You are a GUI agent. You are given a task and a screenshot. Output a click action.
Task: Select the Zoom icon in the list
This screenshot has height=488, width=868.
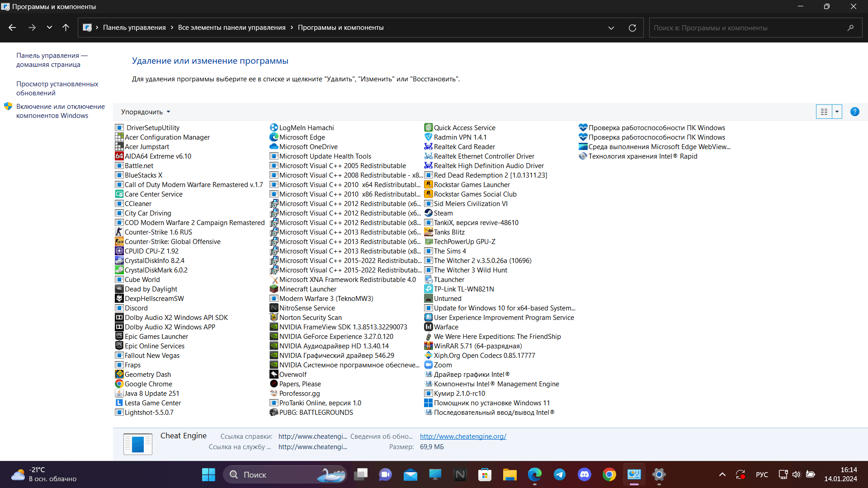[x=429, y=365]
